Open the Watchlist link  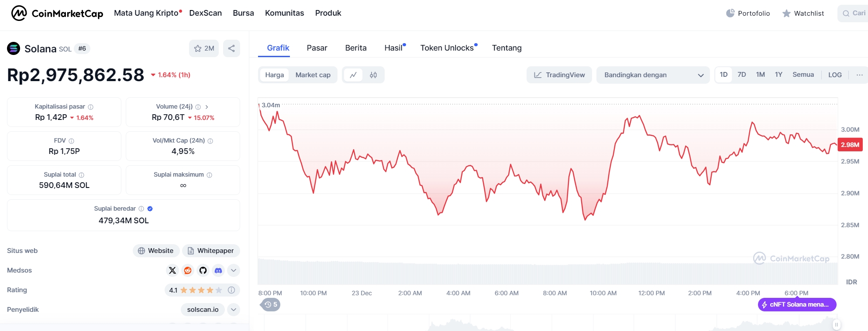pos(803,13)
